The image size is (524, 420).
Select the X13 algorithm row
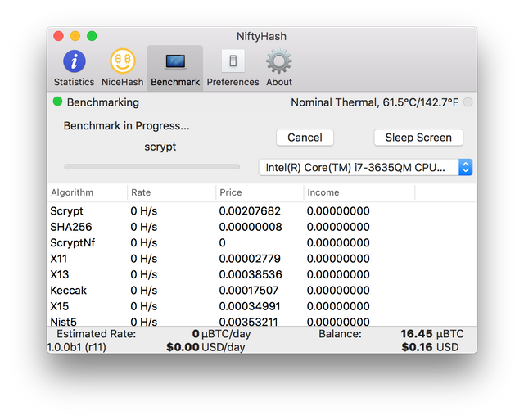[262, 274]
